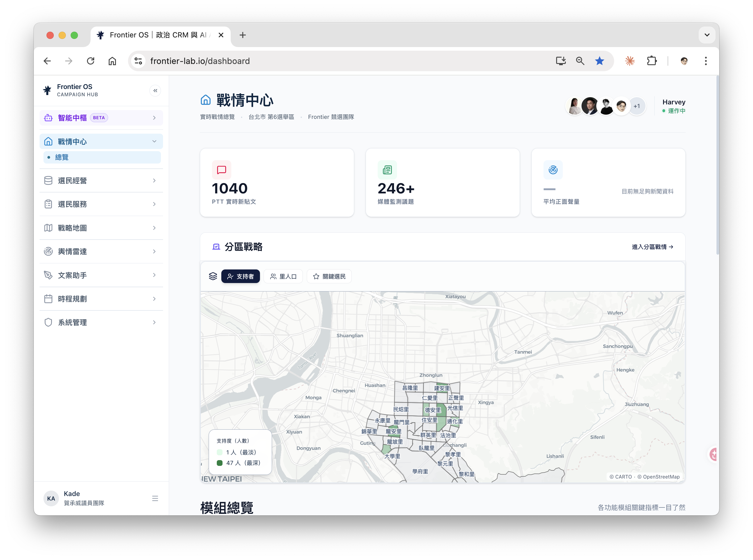This screenshot has height=560, width=753.
Task: Open the extensions puzzle icon
Action: (652, 61)
